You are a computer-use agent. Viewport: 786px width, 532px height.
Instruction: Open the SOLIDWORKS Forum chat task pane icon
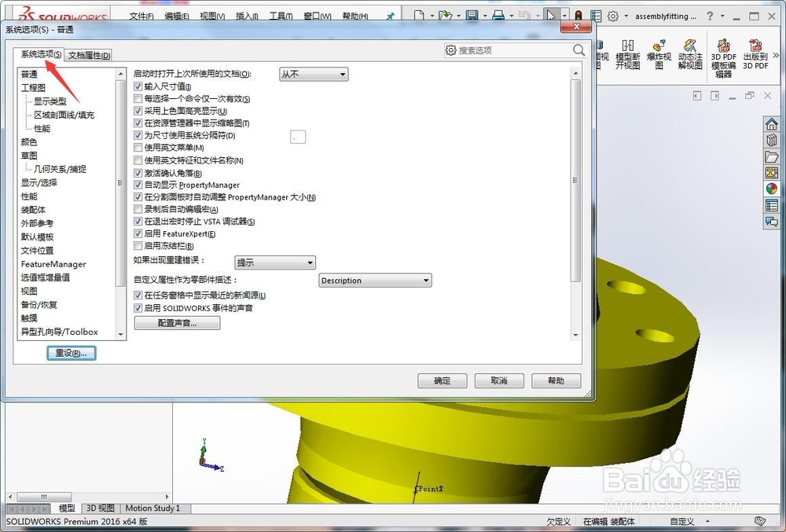772,221
